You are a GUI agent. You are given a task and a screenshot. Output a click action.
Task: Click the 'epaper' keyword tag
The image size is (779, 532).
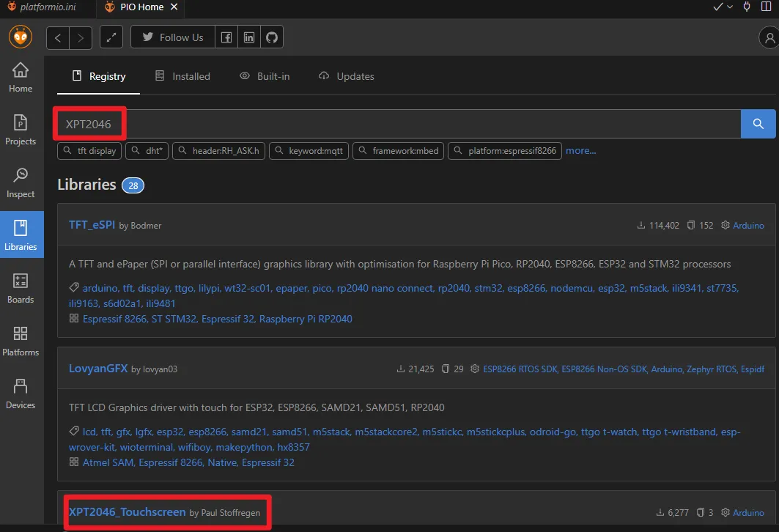click(x=292, y=288)
